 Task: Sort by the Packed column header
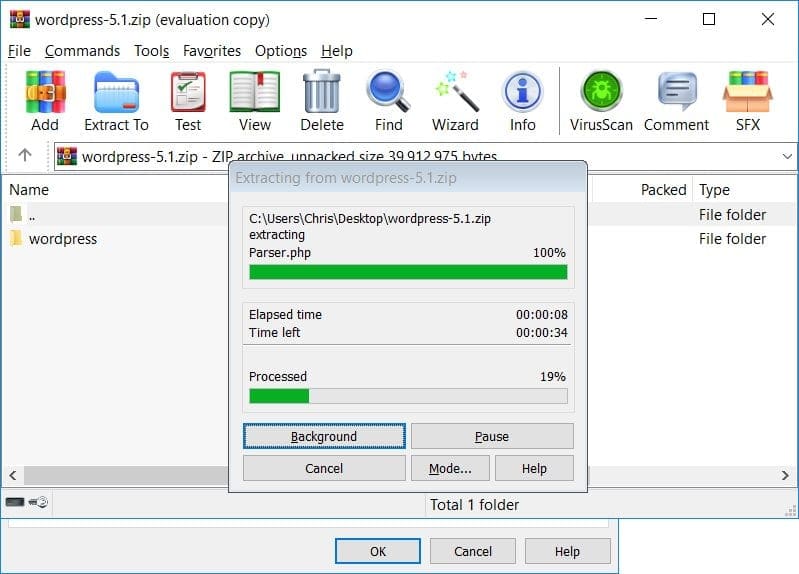coord(663,190)
